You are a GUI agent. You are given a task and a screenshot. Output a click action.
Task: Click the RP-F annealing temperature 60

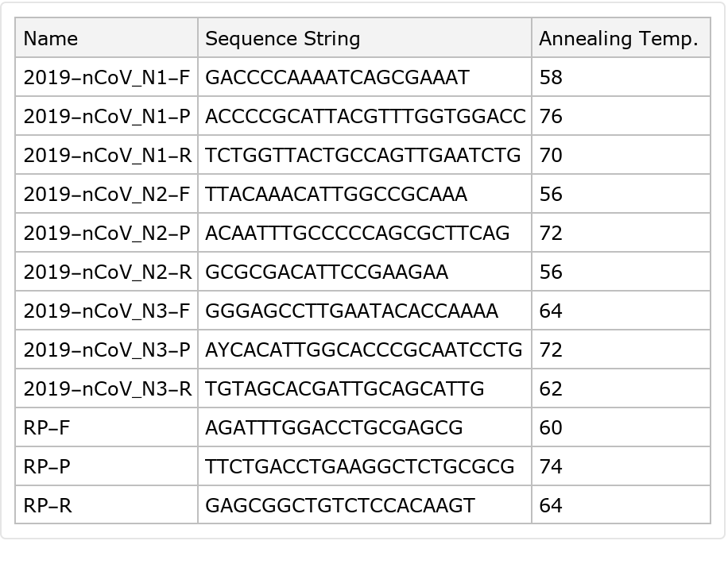[x=551, y=427]
